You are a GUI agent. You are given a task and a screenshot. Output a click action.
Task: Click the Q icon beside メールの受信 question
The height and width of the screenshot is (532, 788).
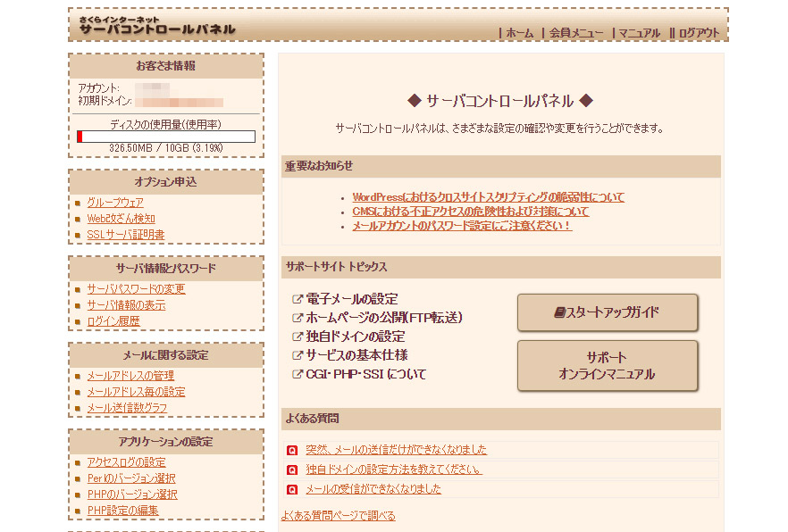pos(291,489)
